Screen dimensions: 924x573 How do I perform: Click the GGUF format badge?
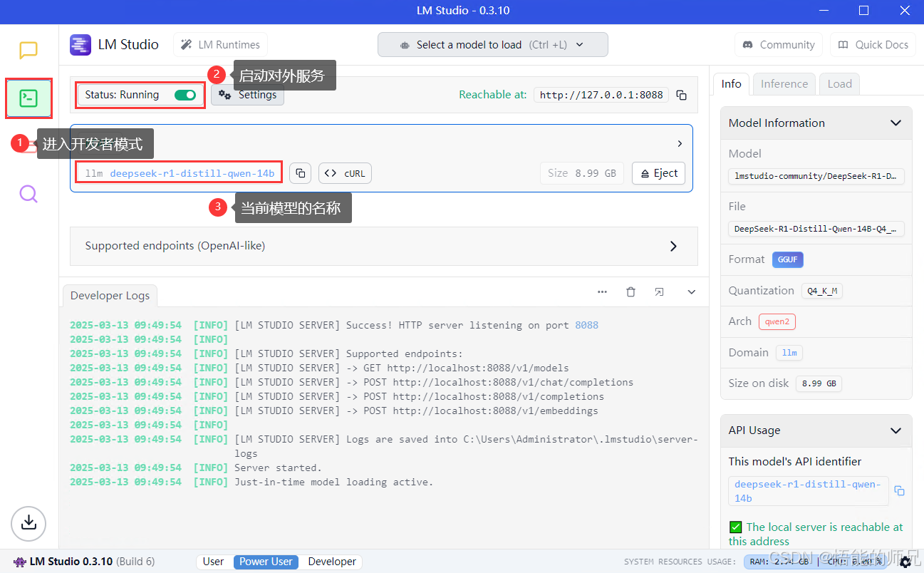[788, 259]
